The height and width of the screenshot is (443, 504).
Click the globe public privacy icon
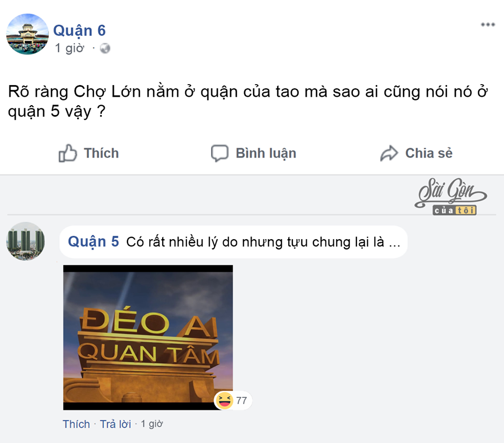pos(105,48)
